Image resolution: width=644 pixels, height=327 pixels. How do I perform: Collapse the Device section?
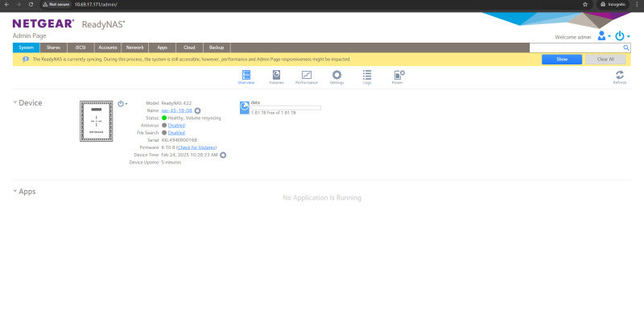[x=15, y=102]
